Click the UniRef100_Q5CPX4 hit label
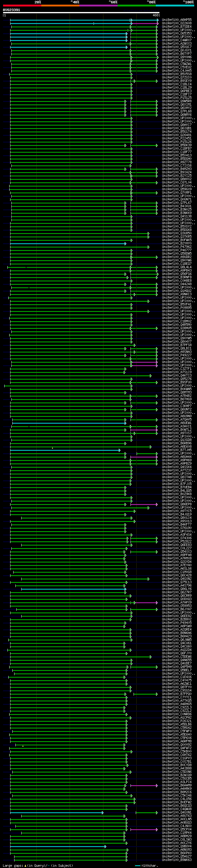Screen dimensions: 197x868 [177, 829]
